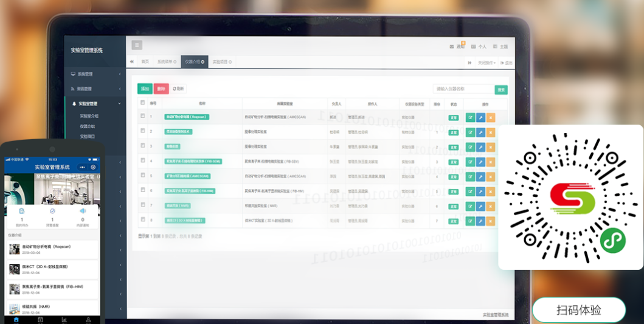
Task: Click the hamburger menu toggle icon
Action: pyautogui.click(x=137, y=45)
